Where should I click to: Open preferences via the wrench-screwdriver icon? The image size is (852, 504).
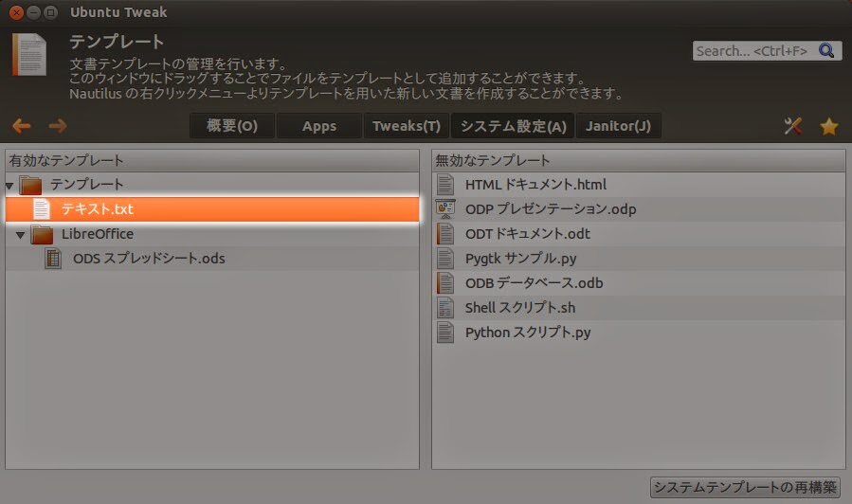793,126
